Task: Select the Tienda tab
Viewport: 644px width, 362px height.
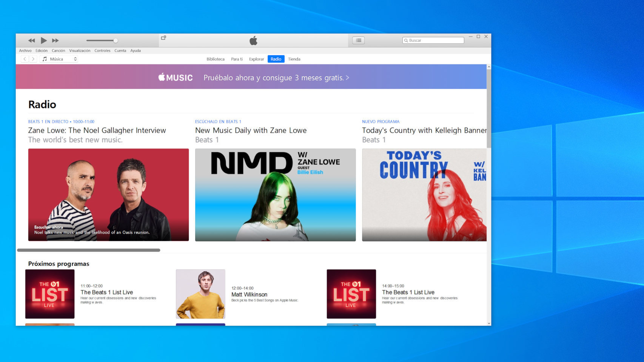Action: point(294,59)
